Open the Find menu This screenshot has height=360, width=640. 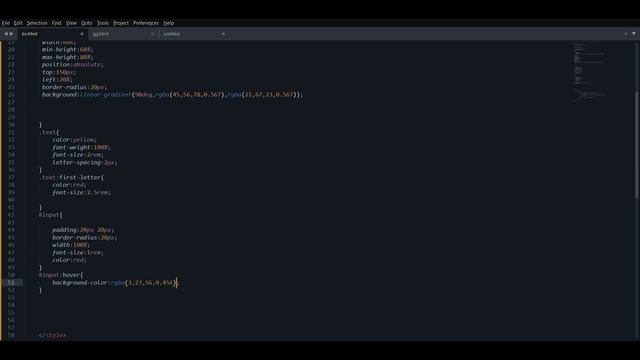(56, 23)
